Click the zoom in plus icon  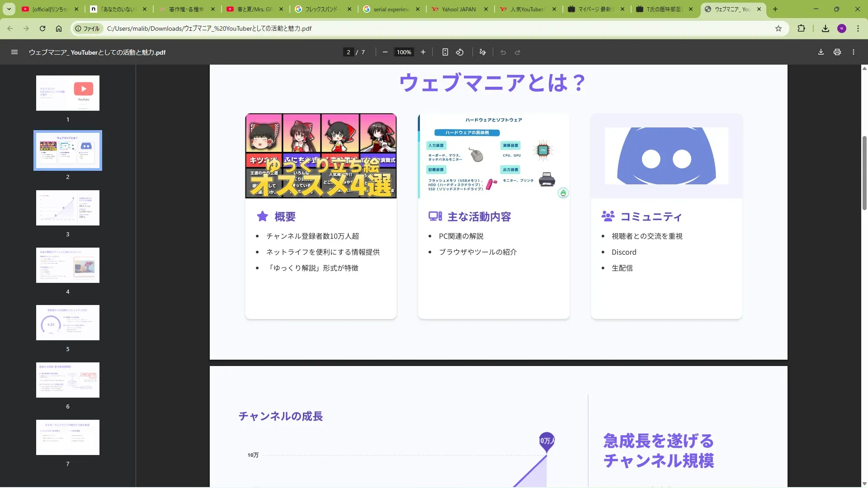[423, 52]
